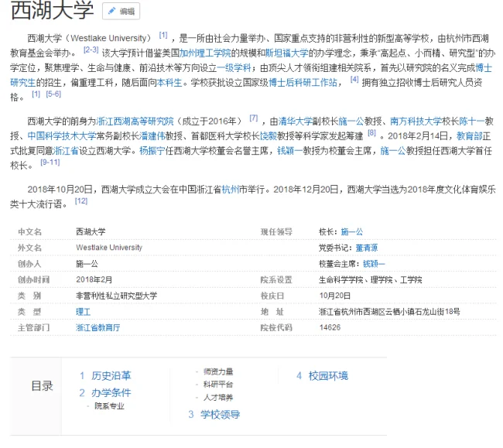Viewport: 503px width, 448px height.
Task: Go to the 人才培养 subsection
Action: pyautogui.click(x=218, y=398)
